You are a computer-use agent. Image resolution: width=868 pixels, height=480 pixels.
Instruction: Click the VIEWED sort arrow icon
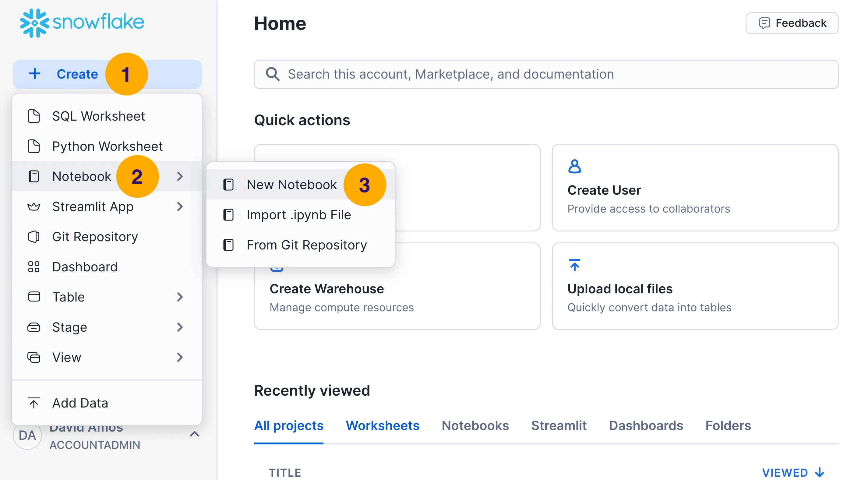pyautogui.click(x=820, y=472)
